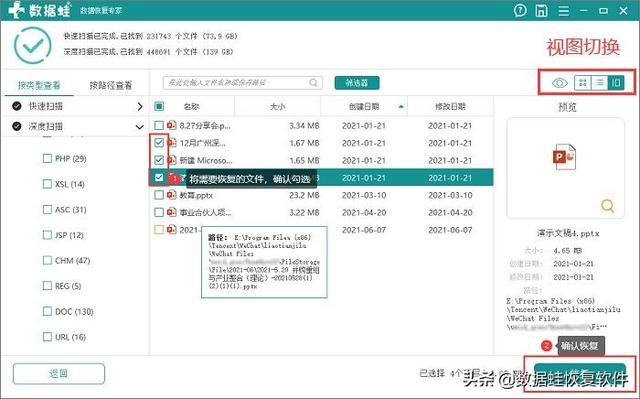The width and height of the screenshot is (640, 399).
Task: Click the 23.2 MB size cell
Action: (x=304, y=195)
